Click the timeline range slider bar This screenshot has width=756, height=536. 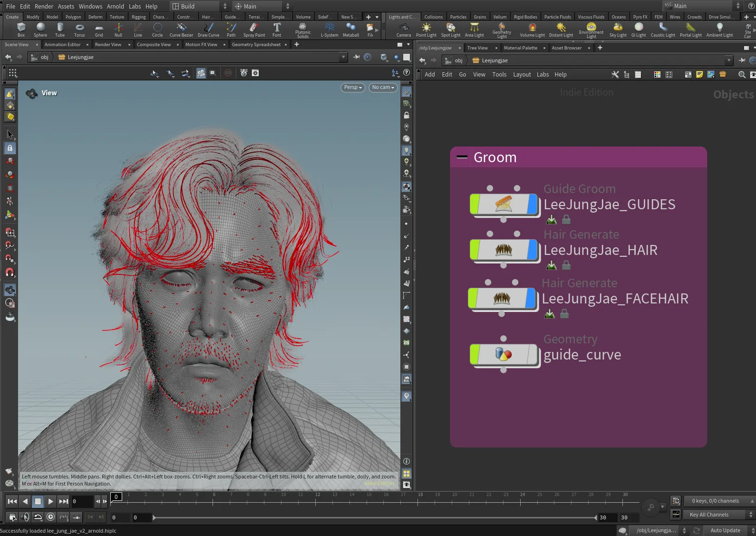pos(374,517)
